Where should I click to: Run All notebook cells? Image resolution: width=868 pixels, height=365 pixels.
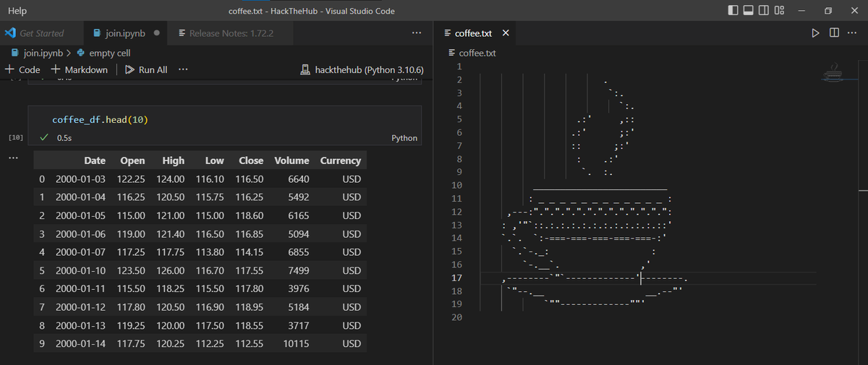[x=146, y=70]
